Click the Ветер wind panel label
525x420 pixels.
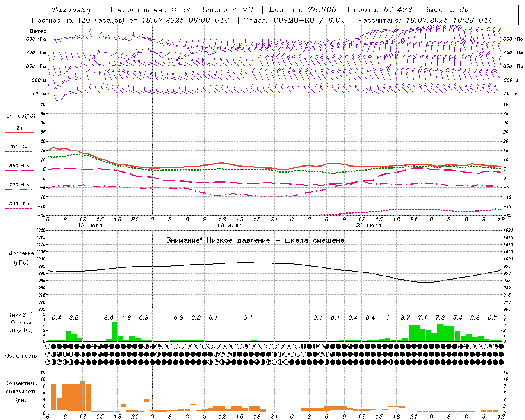(x=38, y=31)
